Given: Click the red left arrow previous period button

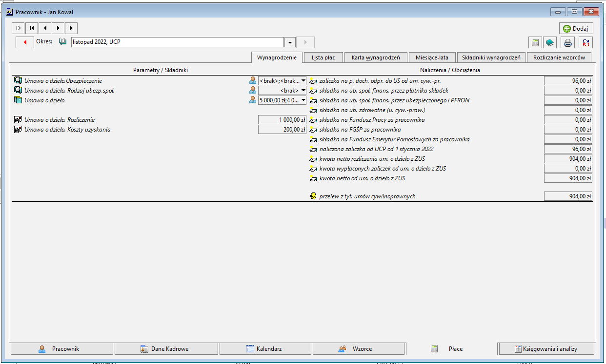Looking at the screenshot, I should [x=25, y=42].
